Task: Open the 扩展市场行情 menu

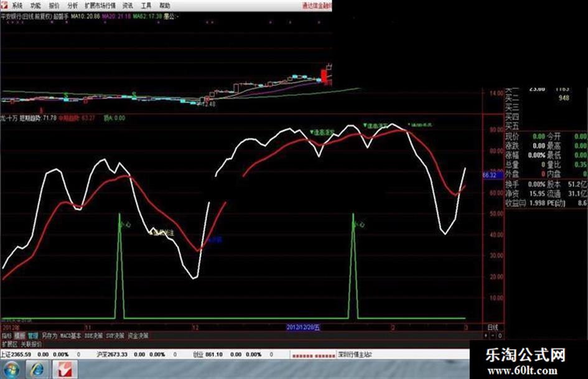Action: coord(100,5)
